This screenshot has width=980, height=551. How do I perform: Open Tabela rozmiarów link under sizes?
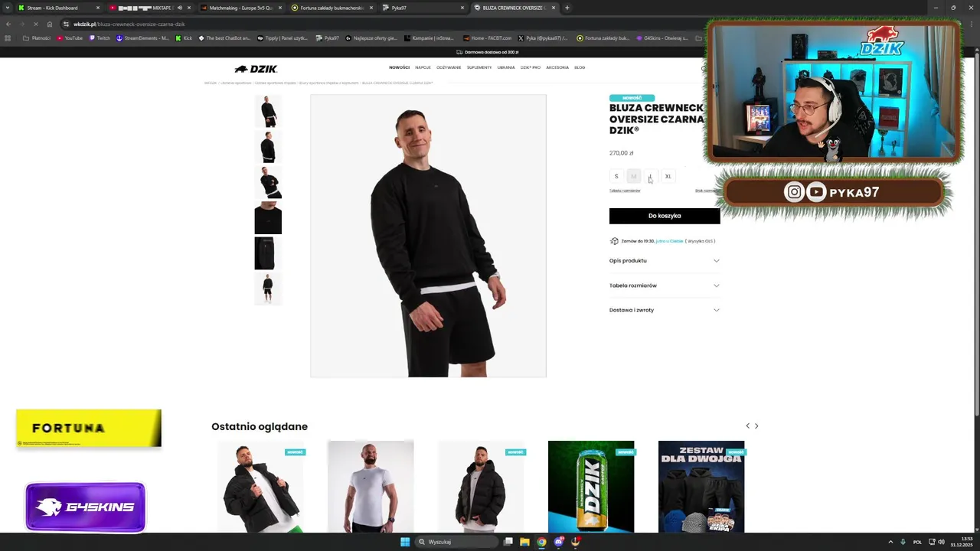pos(625,191)
